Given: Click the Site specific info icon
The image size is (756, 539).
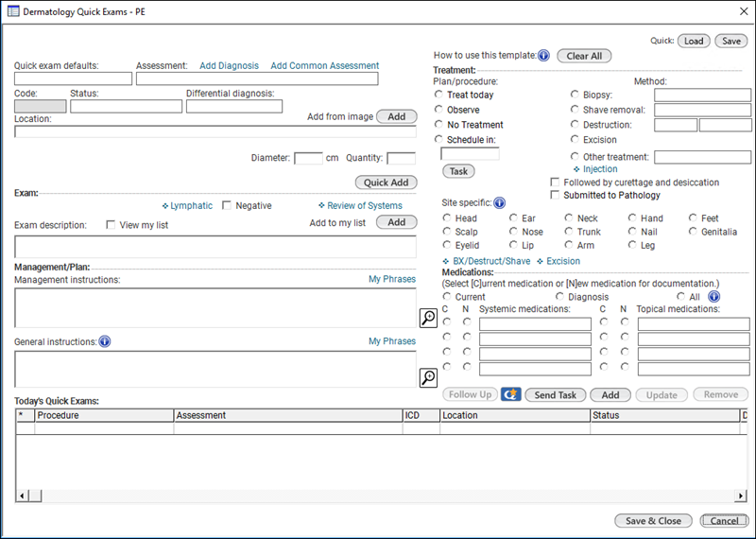Looking at the screenshot, I should pyautogui.click(x=500, y=203).
